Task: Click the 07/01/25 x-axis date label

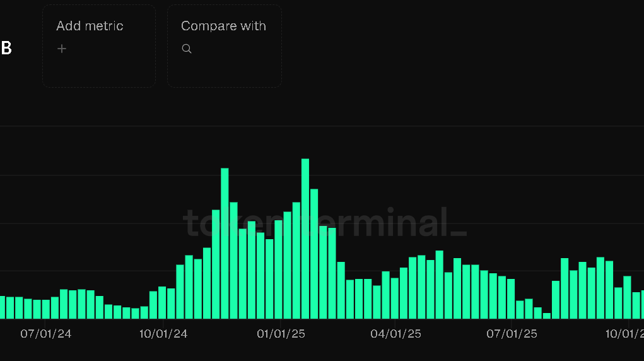Action: (x=512, y=333)
